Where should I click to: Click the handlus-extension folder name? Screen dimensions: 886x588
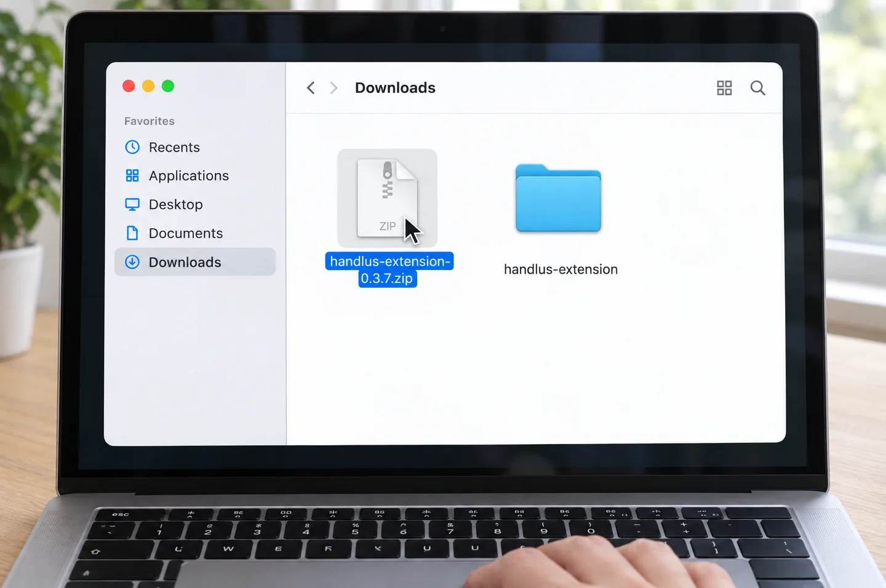click(x=561, y=269)
